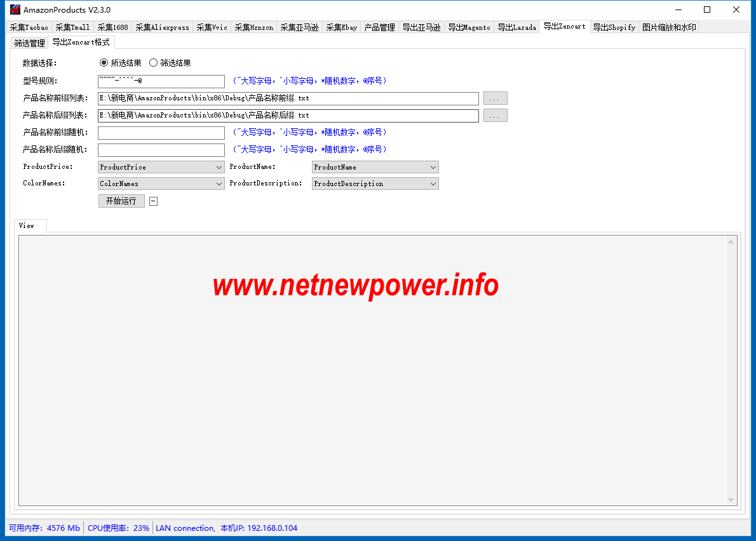Click the ProductName: label
This screenshot has width=756, height=541.
coord(252,167)
